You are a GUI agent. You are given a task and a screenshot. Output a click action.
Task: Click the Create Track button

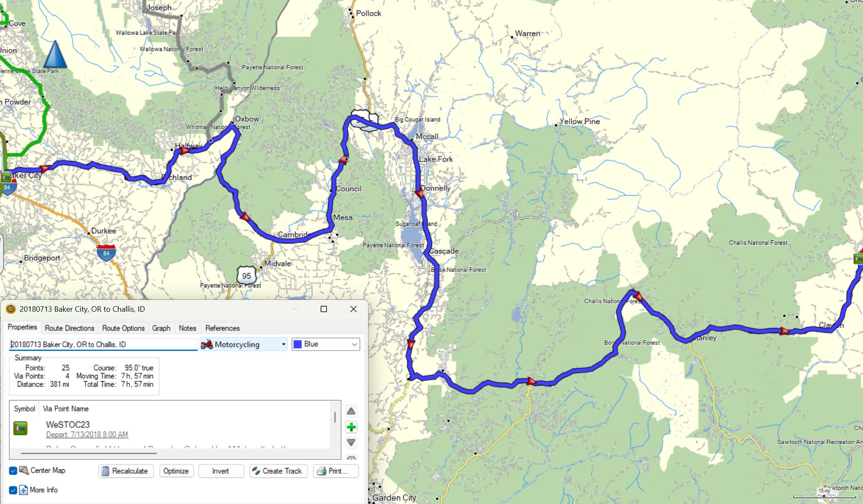click(278, 471)
